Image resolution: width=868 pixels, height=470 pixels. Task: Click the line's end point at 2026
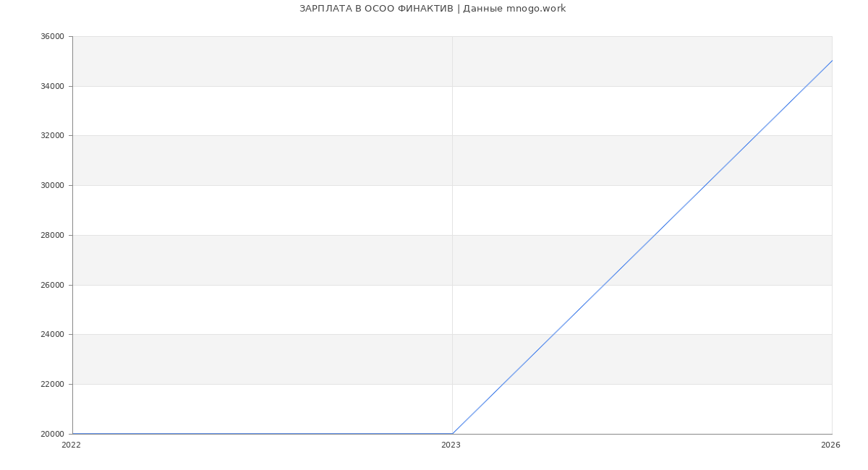click(x=832, y=61)
